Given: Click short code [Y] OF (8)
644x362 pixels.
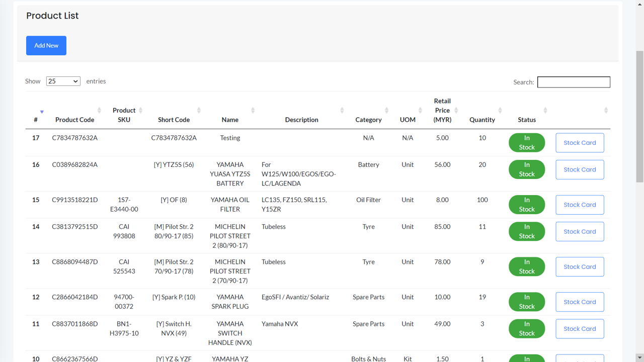Looking at the screenshot, I should pyautogui.click(x=174, y=200).
